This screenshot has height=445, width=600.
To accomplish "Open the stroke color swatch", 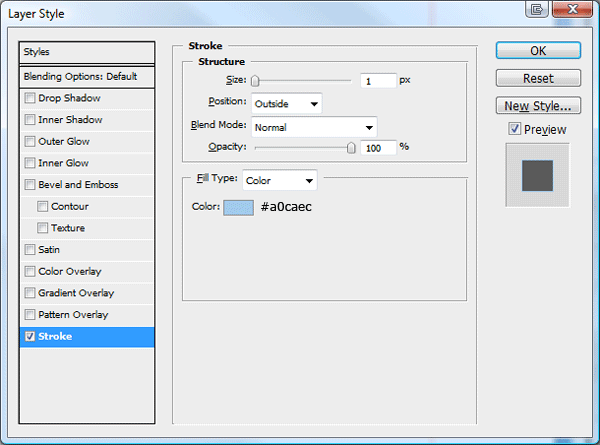I will click(x=238, y=207).
